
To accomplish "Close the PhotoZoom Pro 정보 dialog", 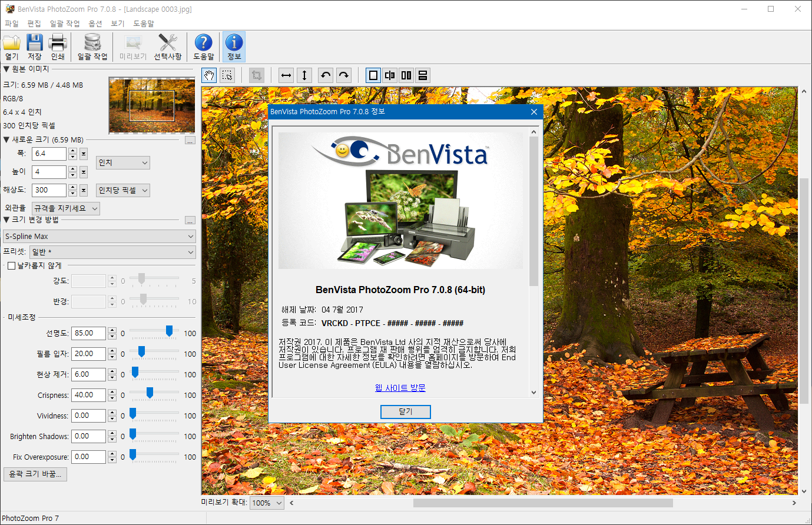I will pyautogui.click(x=534, y=112).
